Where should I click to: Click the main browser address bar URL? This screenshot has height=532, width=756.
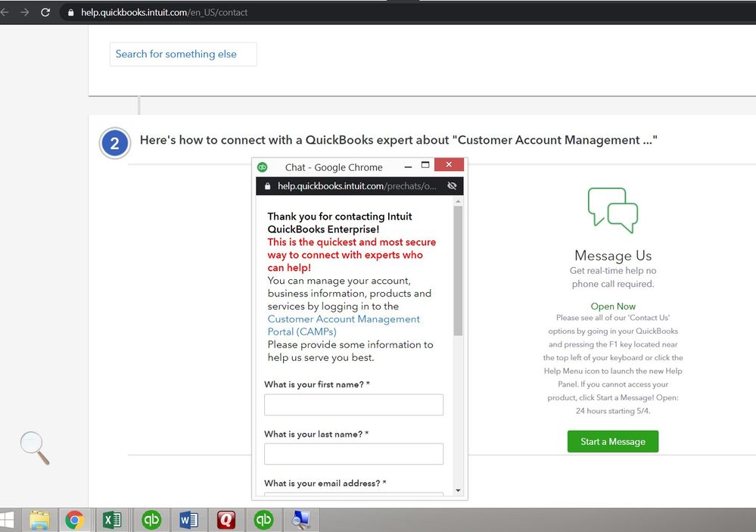click(164, 13)
